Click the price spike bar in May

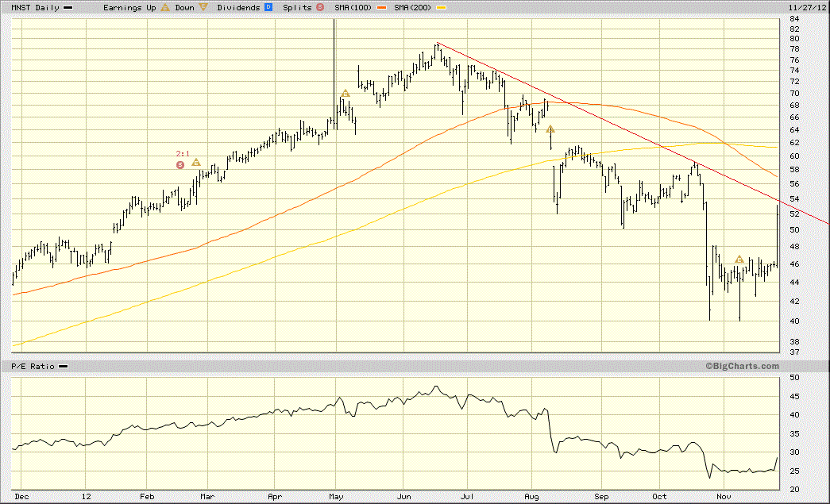pos(334,74)
